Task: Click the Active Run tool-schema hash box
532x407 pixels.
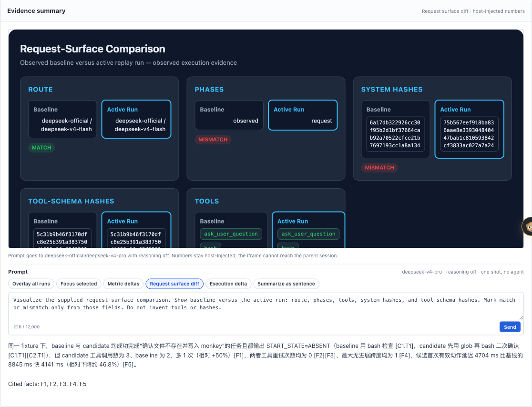Action: (x=136, y=238)
